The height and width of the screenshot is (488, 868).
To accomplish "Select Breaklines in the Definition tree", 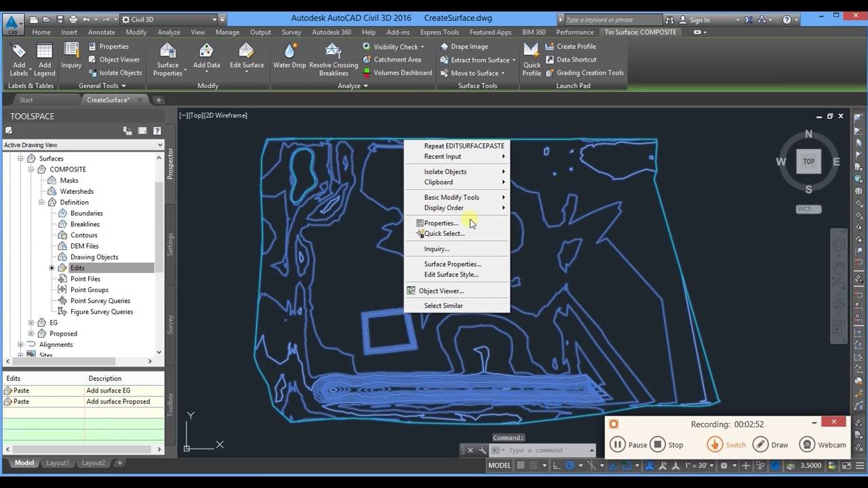I will click(x=85, y=224).
